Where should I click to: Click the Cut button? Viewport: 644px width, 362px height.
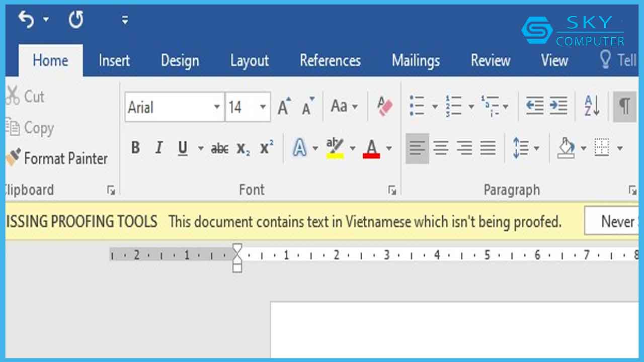point(26,96)
